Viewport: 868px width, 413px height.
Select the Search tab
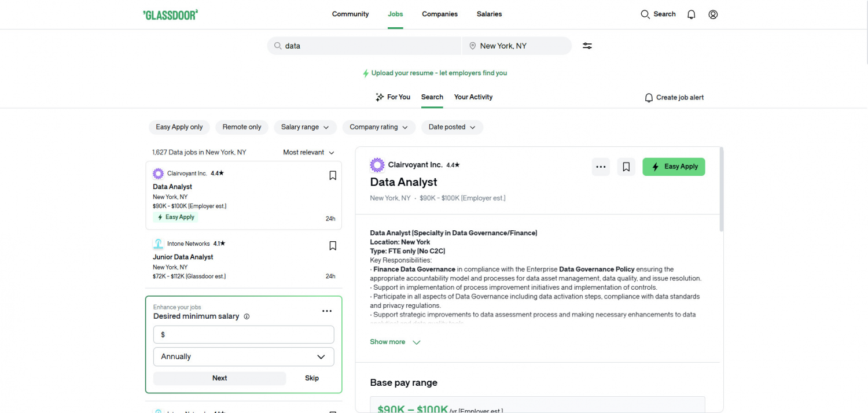[x=432, y=97]
